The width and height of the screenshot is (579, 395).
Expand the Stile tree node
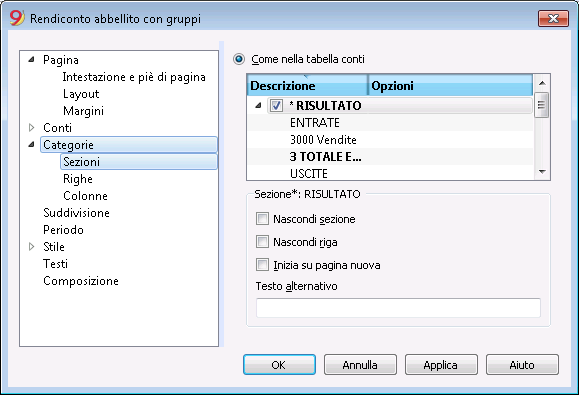pos(32,247)
